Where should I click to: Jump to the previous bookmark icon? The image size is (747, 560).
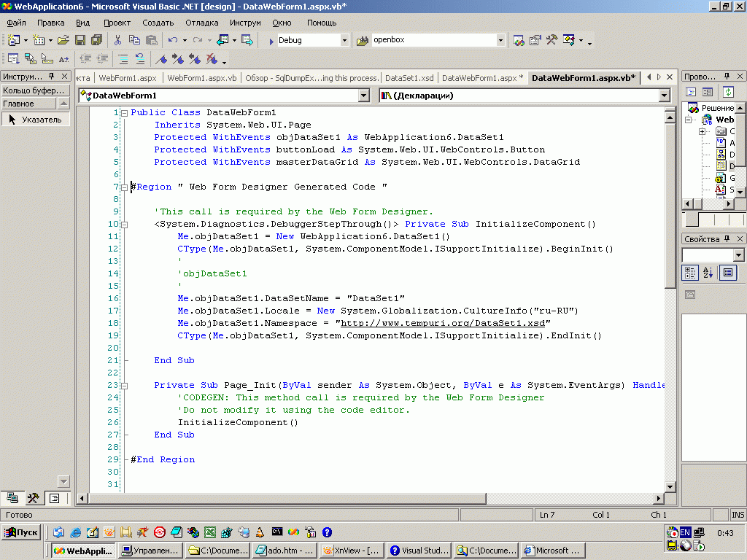[194, 59]
